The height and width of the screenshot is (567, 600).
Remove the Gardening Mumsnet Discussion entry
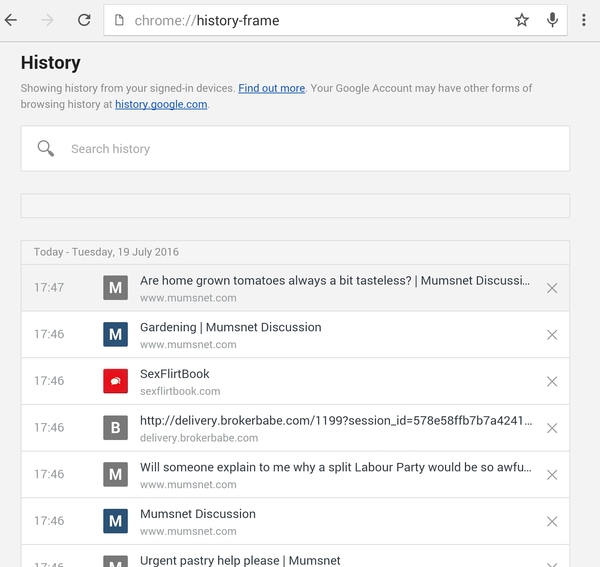pos(552,335)
